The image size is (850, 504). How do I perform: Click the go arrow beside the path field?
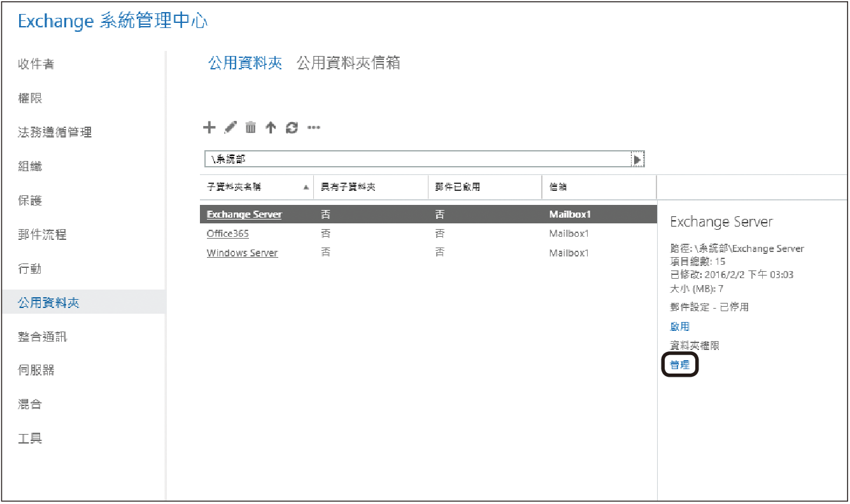click(x=637, y=159)
